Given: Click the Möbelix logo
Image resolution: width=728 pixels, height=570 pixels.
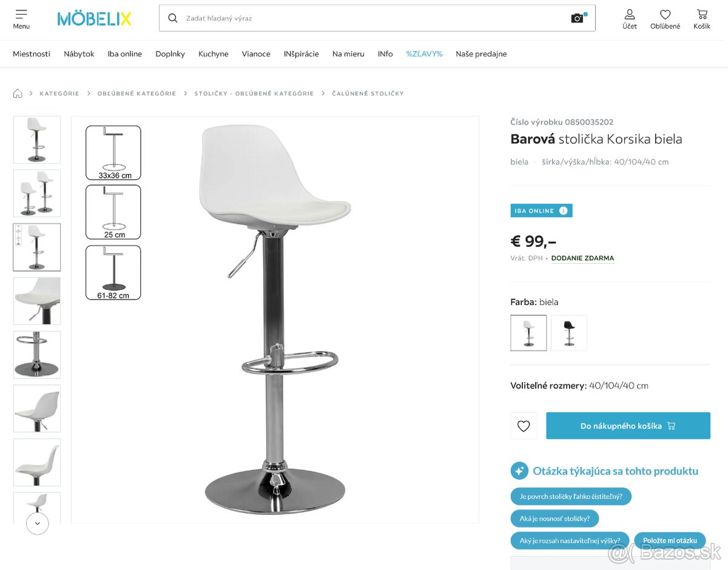Looking at the screenshot, I should coord(95,19).
